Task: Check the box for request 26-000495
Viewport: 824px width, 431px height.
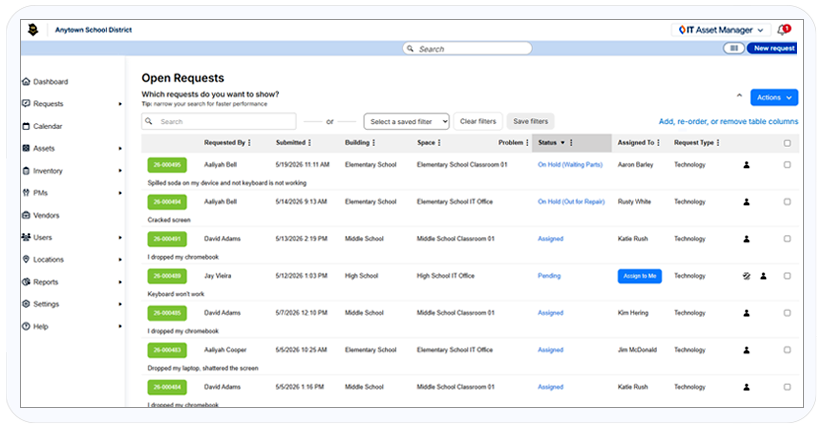Action: point(787,165)
